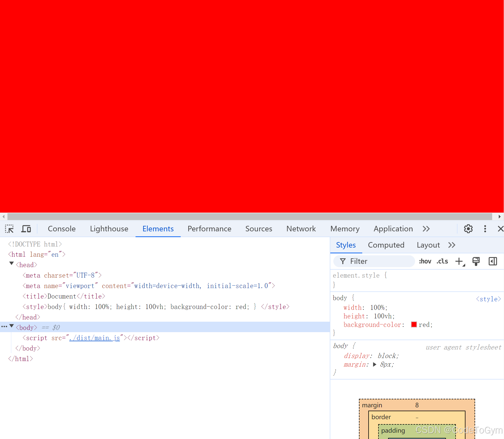Viewport: 504px width, 439px height.
Task: Switch to the Application tab
Action: tap(393, 229)
